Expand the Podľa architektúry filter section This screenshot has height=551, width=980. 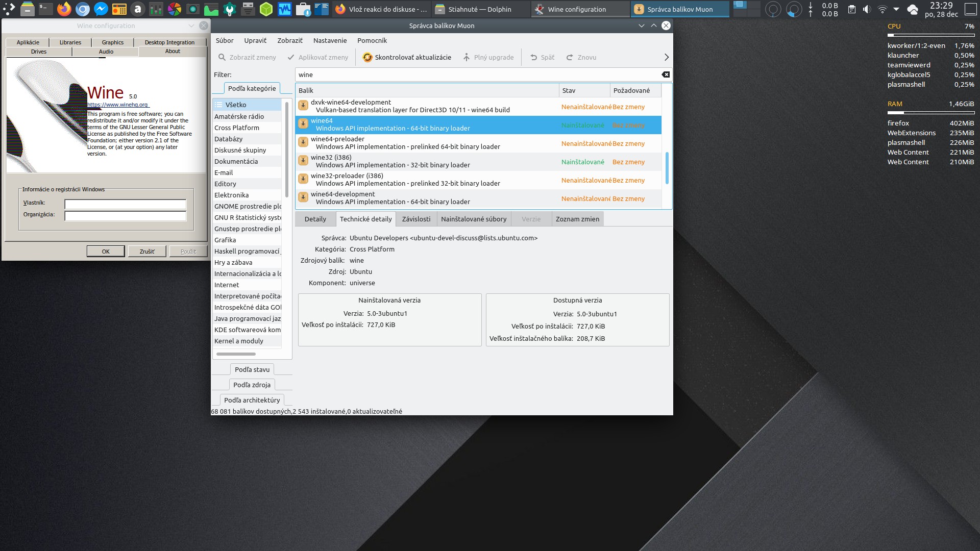click(x=252, y=400)
